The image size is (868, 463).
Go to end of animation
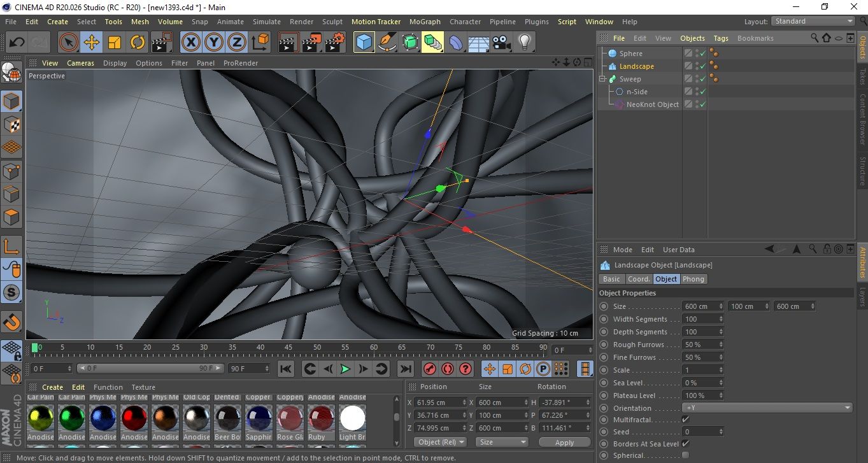405,369
